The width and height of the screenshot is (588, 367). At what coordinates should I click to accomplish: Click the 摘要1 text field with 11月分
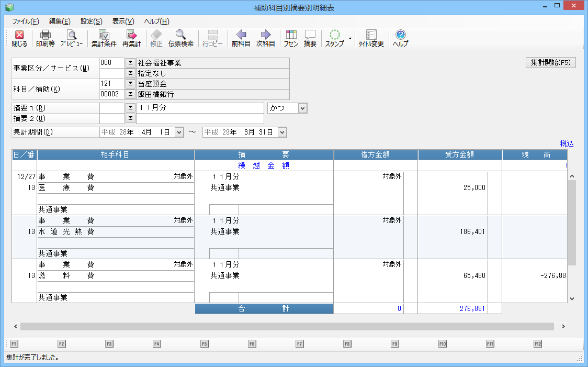200,108
